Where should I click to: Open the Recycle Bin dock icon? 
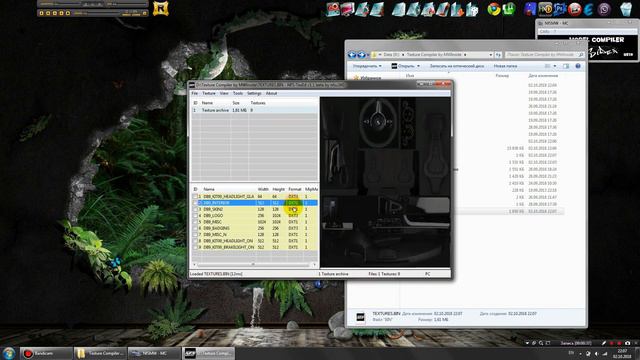pyautogui.click(x=626, y=9)
